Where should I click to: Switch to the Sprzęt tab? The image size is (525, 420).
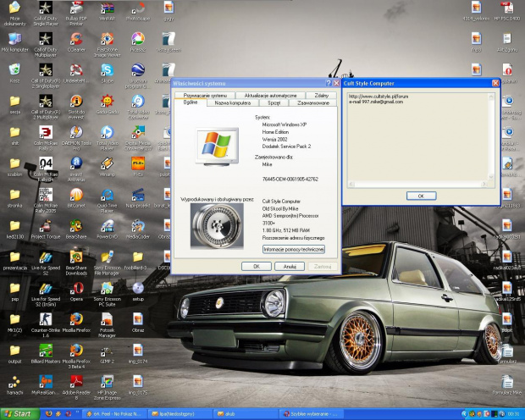274,103
